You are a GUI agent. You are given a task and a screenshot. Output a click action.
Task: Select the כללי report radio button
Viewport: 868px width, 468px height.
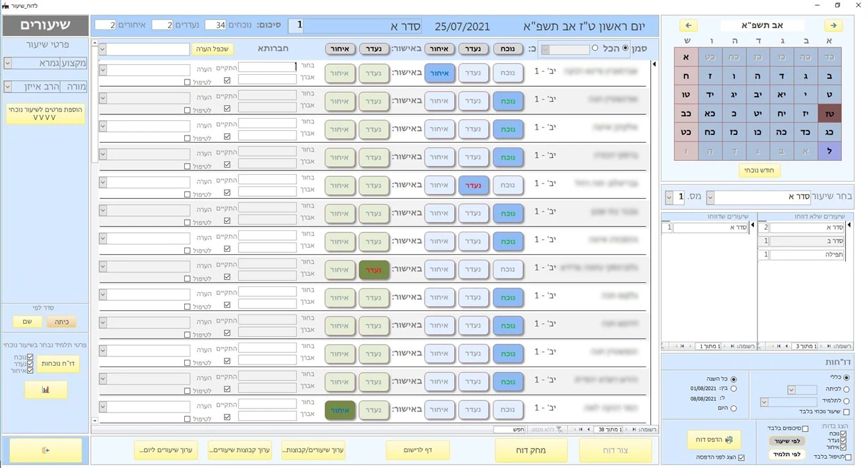847,378
